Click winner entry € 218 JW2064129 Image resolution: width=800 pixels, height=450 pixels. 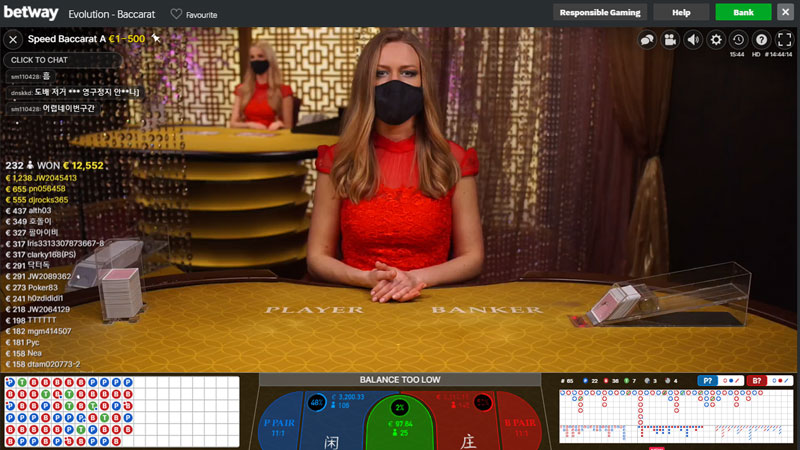[x=37, y=309]
